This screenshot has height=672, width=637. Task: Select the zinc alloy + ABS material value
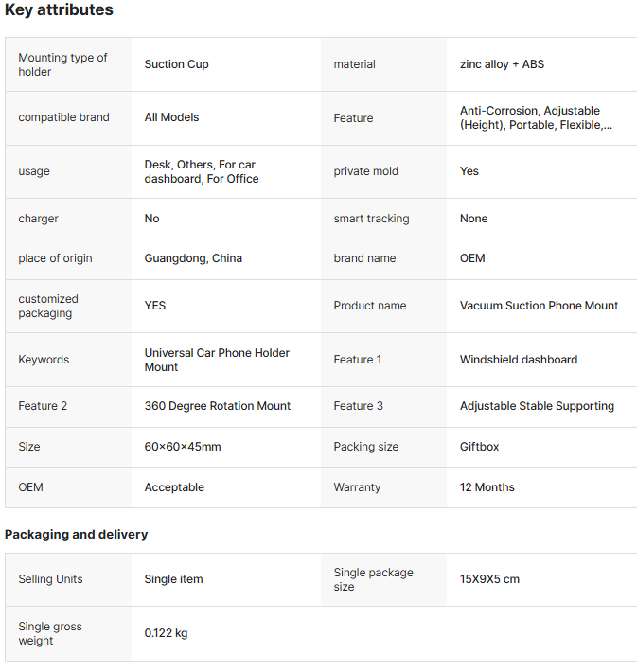click(502, 64)
